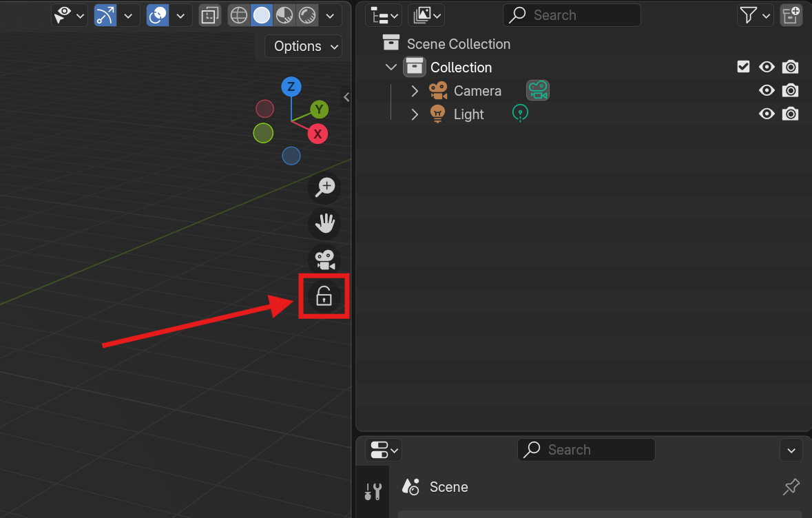The width and height of the screenshot is (812, 518).
Task: Click the pan view hand button
Action: (x=324, y=223)
